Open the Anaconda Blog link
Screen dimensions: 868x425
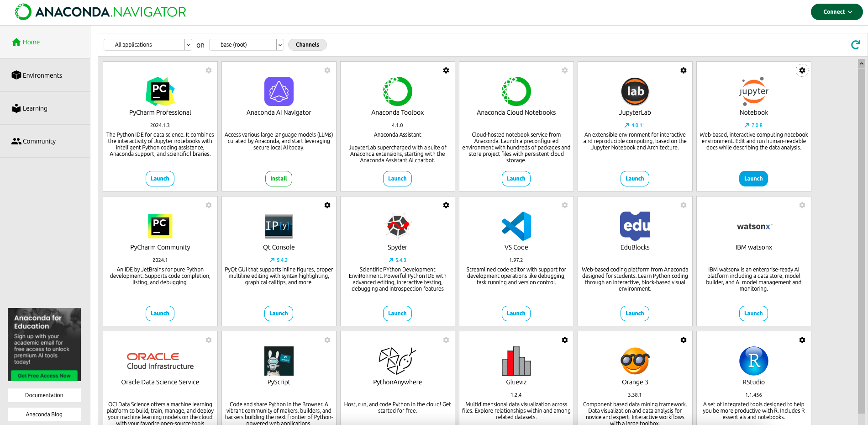pyautogui.click(x=44, y=414)
